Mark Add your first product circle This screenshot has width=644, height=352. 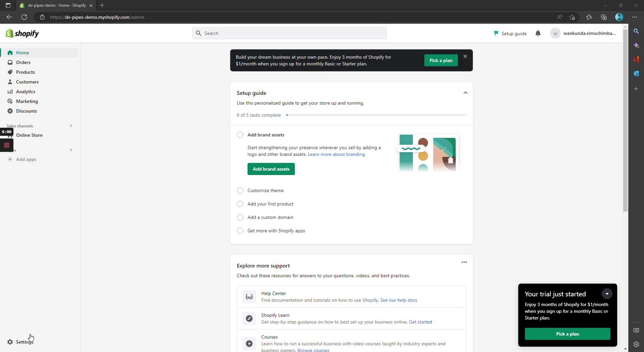click(240, 204)
